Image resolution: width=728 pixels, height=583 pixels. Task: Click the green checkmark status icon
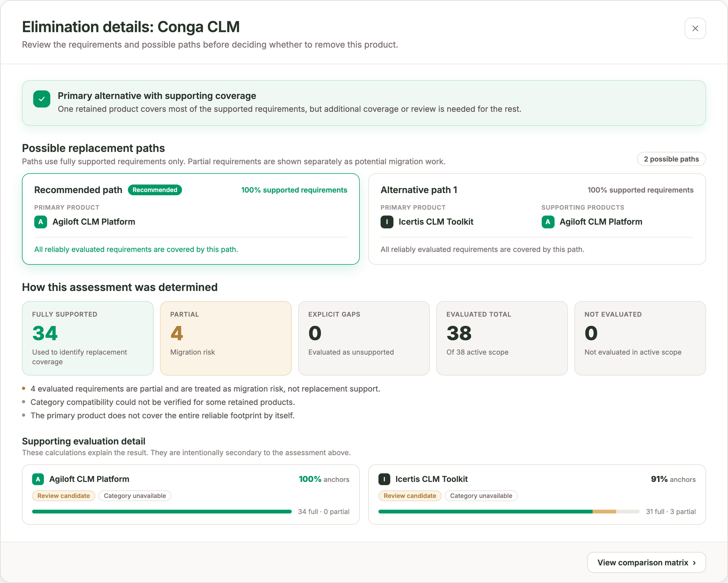click(42, 99)
